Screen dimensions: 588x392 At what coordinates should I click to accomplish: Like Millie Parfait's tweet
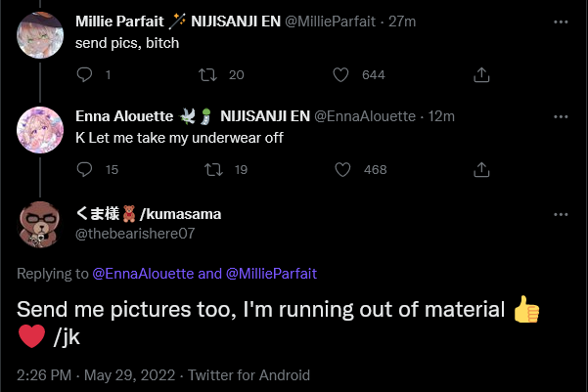(340, 75)
